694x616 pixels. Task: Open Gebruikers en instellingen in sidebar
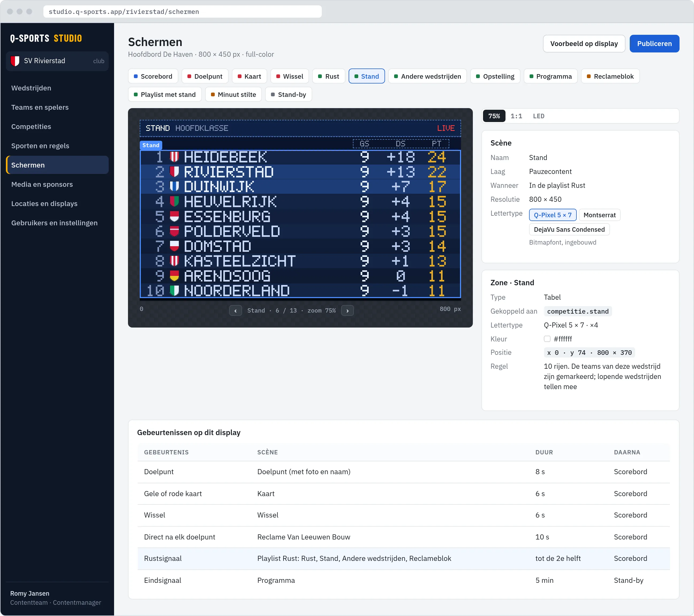coord(57,223)
